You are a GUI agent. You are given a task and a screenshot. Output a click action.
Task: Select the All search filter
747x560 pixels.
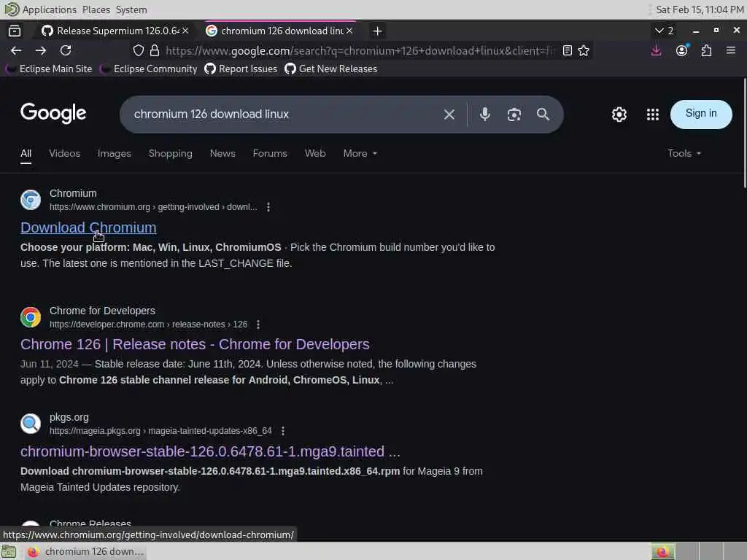click(x=26, y=153)
